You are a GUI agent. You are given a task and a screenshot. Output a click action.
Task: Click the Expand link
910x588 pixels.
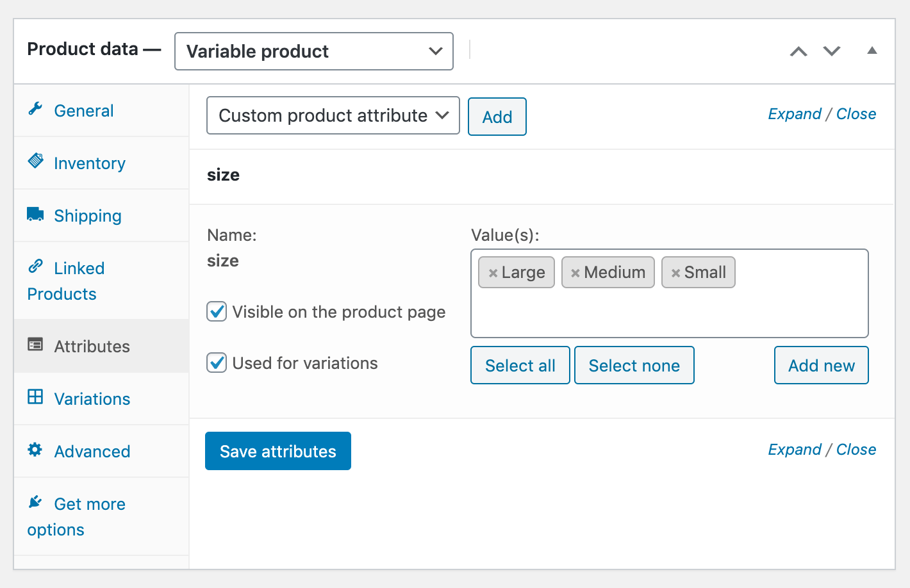795,113
